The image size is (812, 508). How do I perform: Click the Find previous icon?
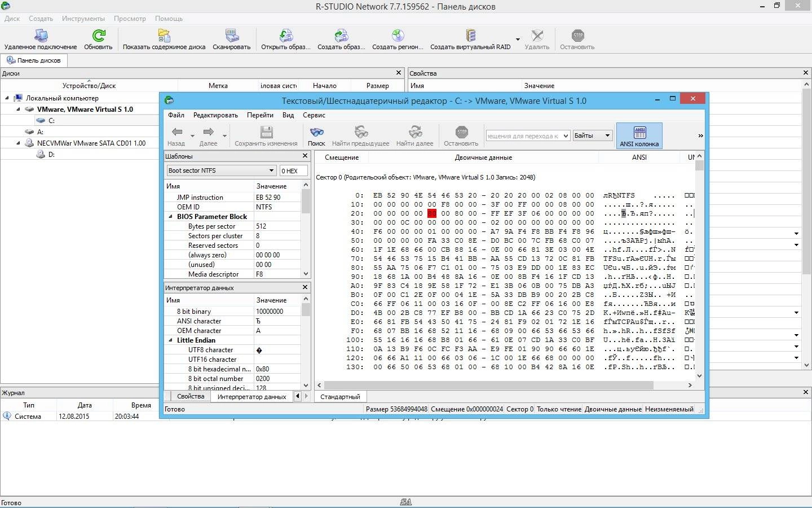(361, 132)
